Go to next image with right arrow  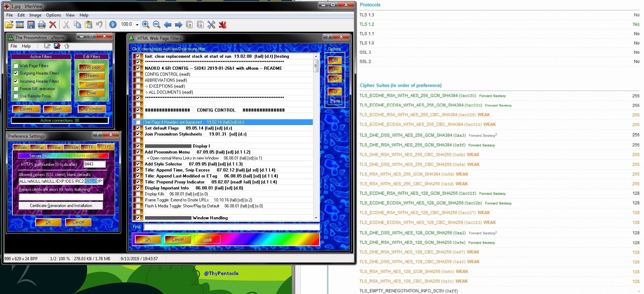(179, 25)
